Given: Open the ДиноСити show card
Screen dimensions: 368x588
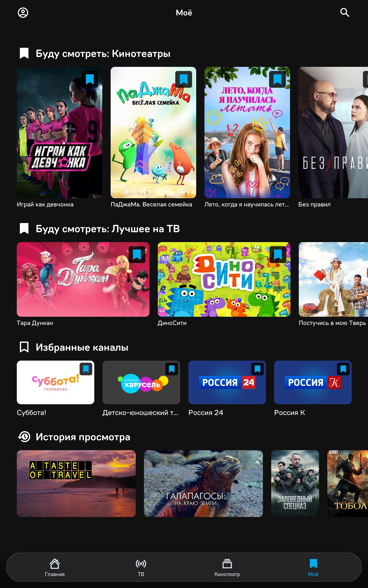Looking at the screenshot, I should pyautogui.click(x=224, y=280).
